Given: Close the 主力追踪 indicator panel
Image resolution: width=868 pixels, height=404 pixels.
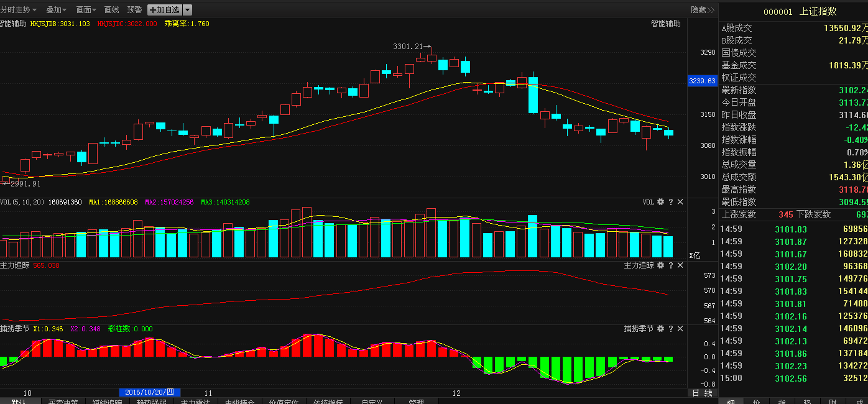Looking at the screenshot, I should point(680,265).
